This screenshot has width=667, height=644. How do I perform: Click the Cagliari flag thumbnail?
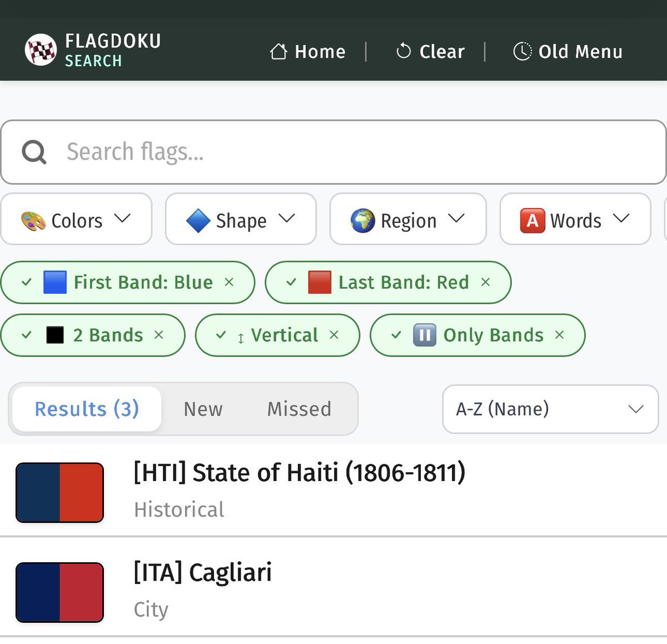(x=59, y=591)
